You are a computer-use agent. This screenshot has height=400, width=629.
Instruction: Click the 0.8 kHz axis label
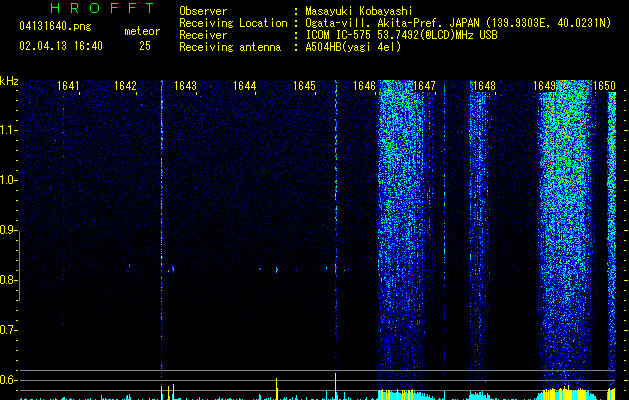point(8,280)
